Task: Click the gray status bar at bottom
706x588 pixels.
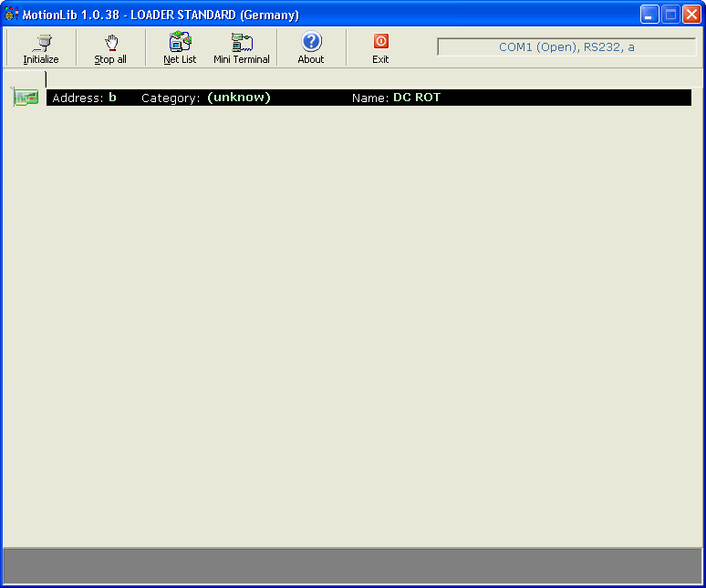Action: pos(353,565)
